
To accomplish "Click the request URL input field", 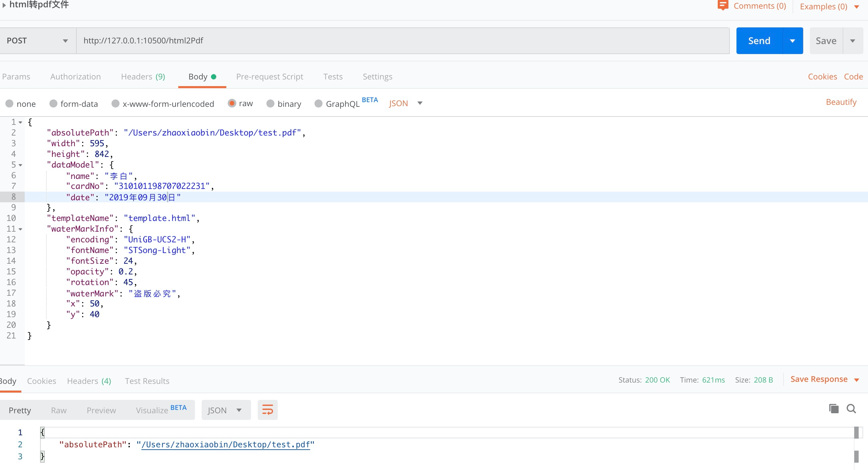I will 403,41.
